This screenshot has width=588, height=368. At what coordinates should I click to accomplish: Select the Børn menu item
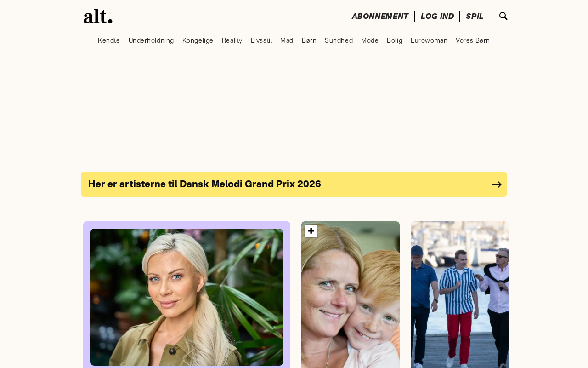pos(309,40)
